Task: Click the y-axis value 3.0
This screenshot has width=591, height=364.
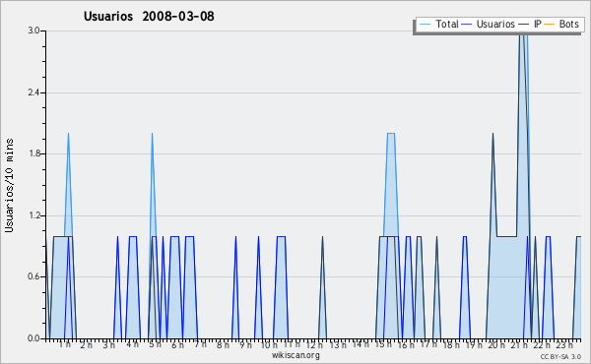Action: click(33, 30)
